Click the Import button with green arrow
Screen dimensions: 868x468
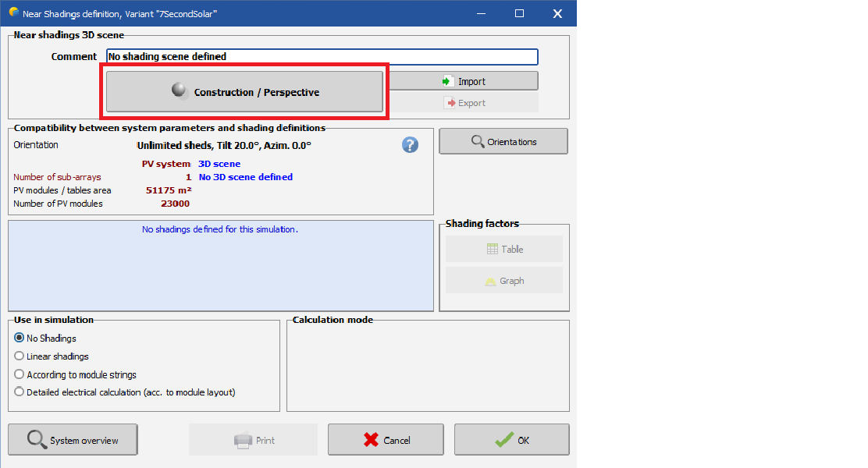pyautogui.click(x=463, y=81)
